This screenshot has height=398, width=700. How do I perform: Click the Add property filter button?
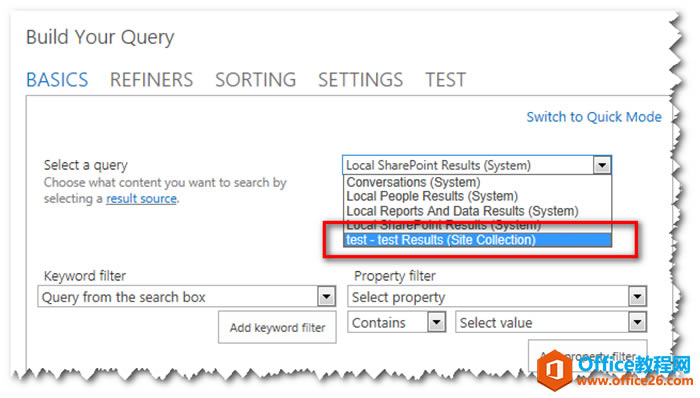point(588,356)
